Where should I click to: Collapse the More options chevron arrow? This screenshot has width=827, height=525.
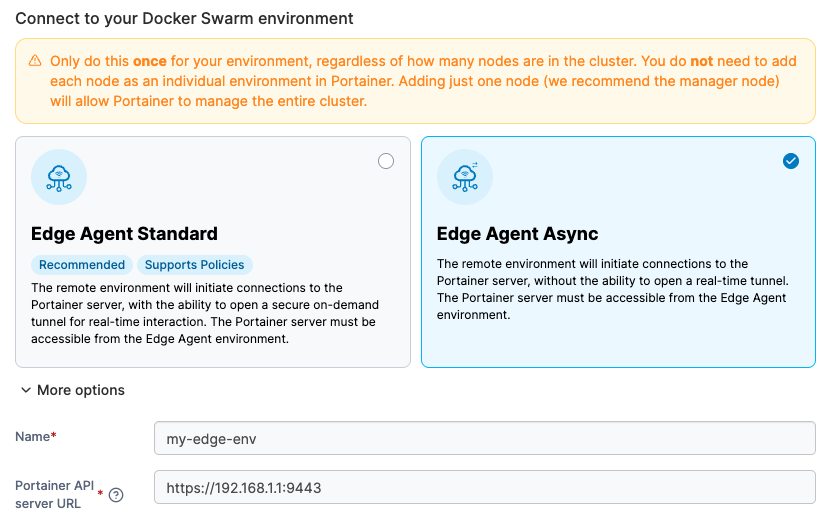[25, 390]
